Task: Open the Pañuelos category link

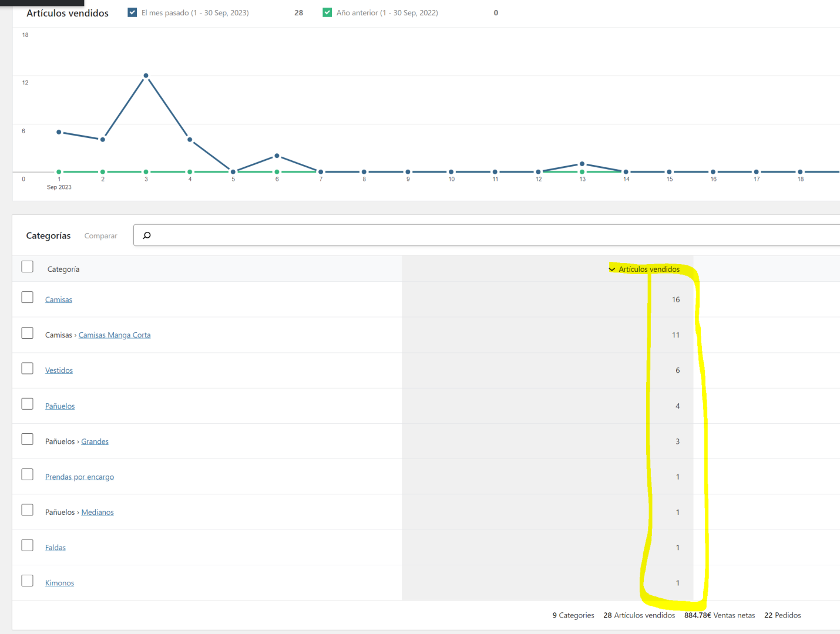Action: click(60, 406)
